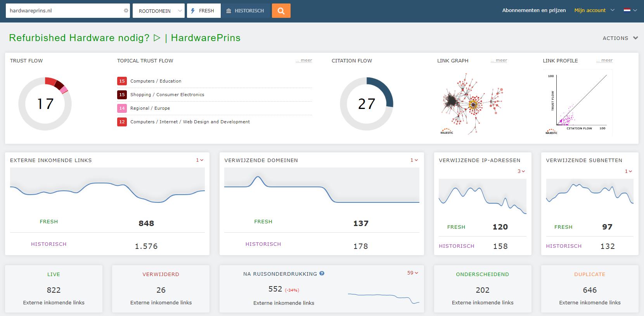Click the Citation Flow 27 donut chart

367,104
